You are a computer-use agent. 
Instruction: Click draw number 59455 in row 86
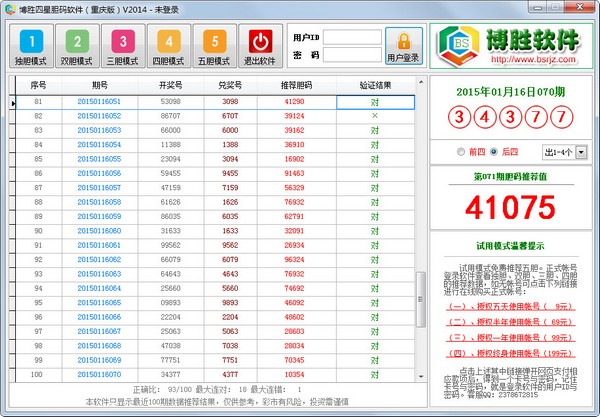[x=171, y=173]
